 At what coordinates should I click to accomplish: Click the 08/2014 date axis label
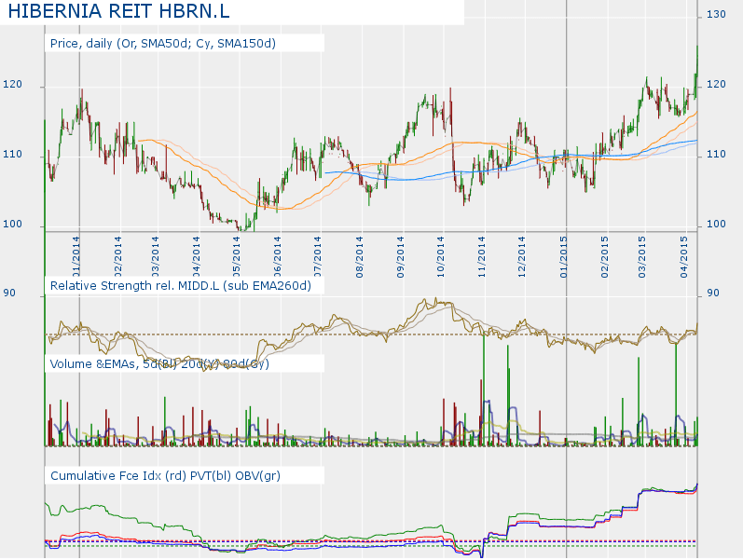[x=359, y=257]
